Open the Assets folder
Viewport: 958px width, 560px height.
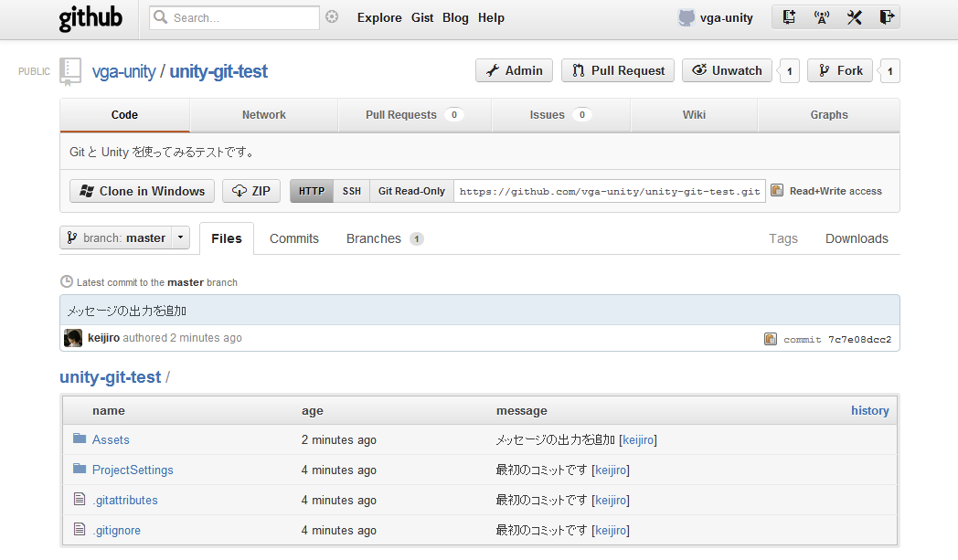pyautogui.click(x=111, y=439)
